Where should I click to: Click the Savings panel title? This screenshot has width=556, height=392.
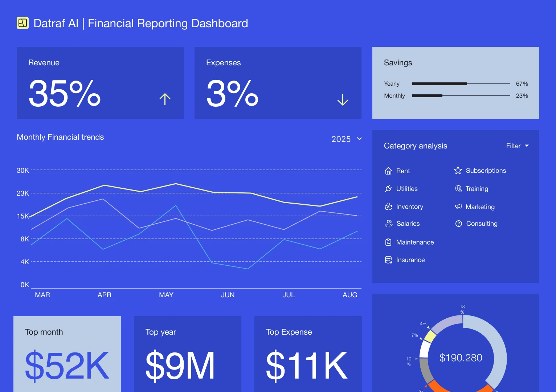398,63
